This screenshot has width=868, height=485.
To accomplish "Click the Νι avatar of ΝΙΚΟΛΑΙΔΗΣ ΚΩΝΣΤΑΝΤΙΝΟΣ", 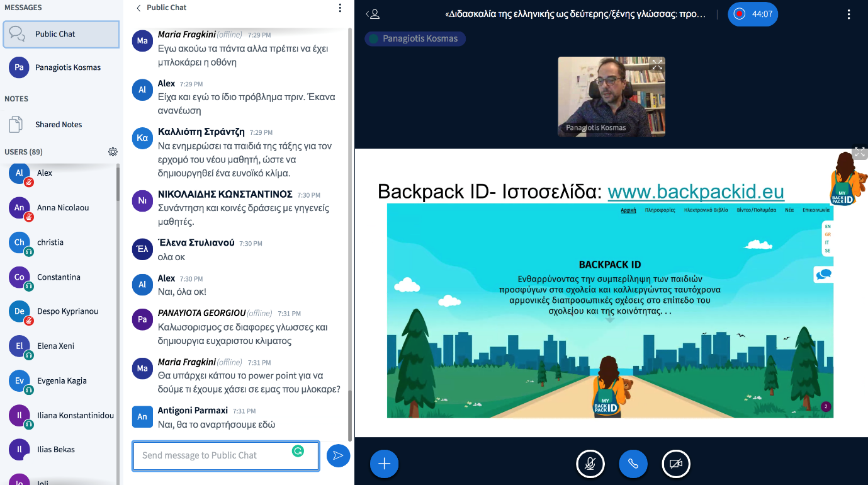I will [142, 201].
